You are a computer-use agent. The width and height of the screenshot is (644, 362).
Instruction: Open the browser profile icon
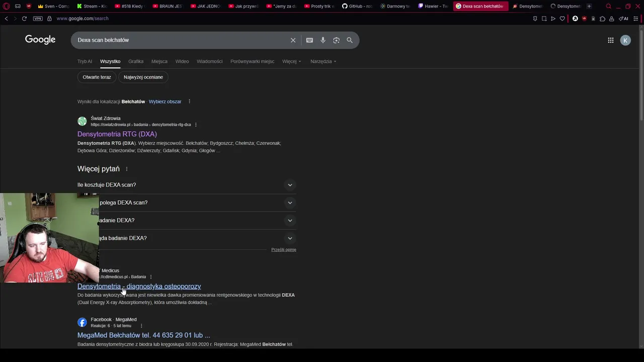pos(611,19)
